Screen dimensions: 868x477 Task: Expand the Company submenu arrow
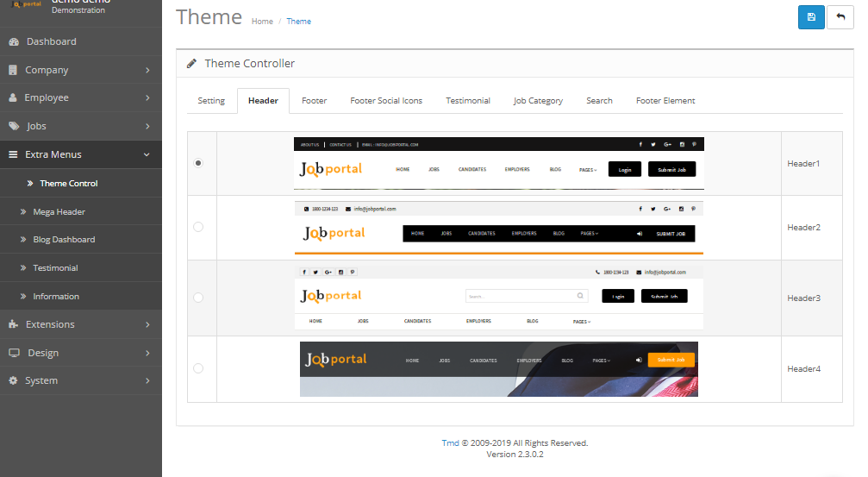coord(147,70)
